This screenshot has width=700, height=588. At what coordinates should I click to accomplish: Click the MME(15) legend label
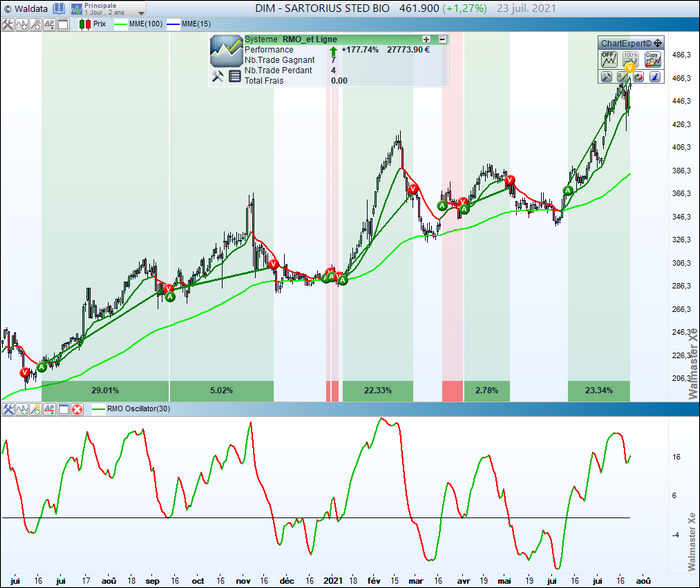[196, 24]
